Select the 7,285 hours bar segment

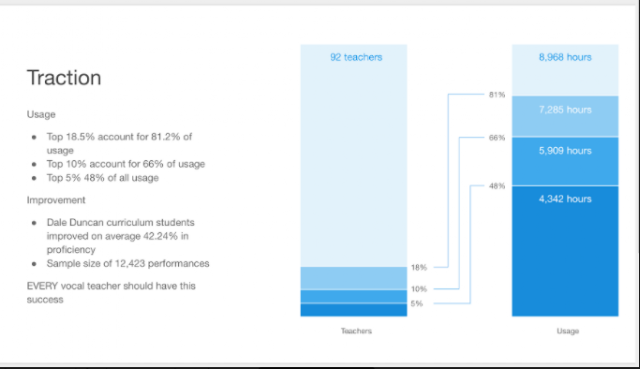coord(565,116)
